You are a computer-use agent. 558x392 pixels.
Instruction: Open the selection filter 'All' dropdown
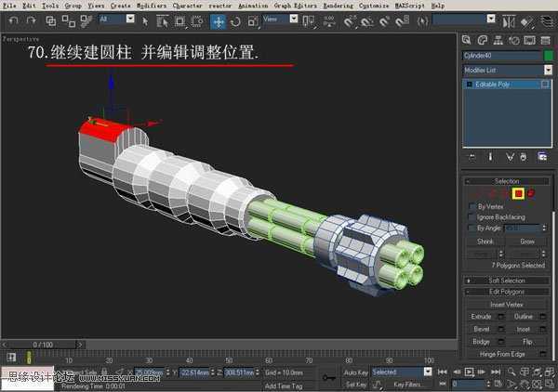130,19
